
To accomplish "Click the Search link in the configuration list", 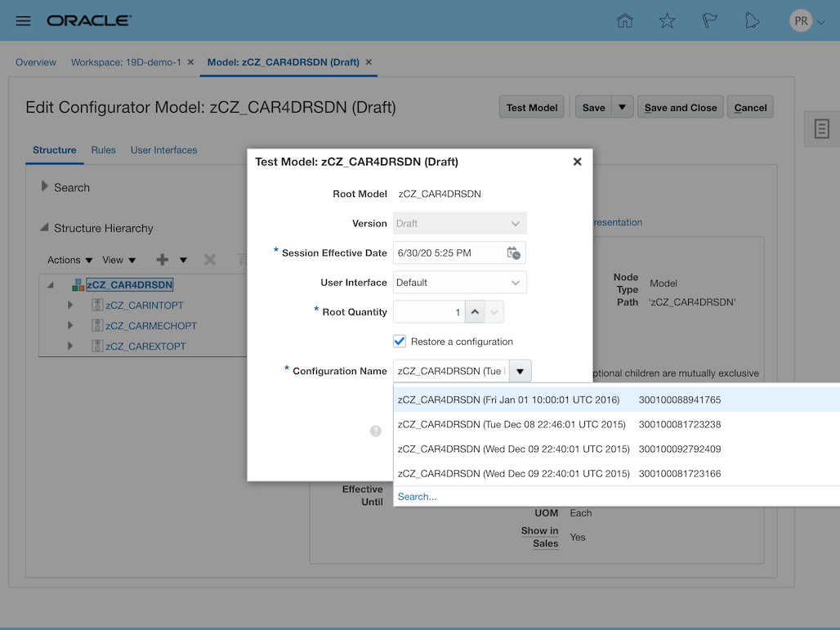I will coord(416,496).
